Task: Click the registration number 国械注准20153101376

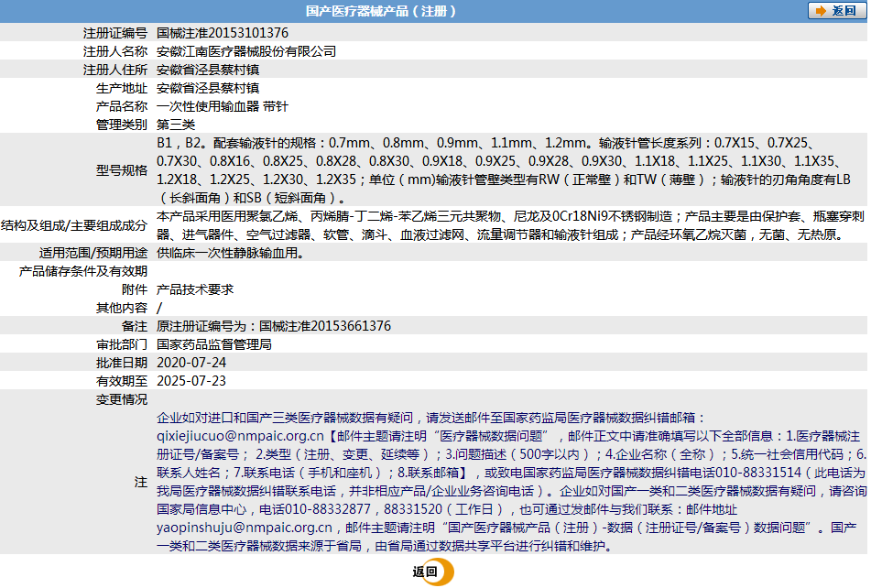Action: [x=223, y=33]
